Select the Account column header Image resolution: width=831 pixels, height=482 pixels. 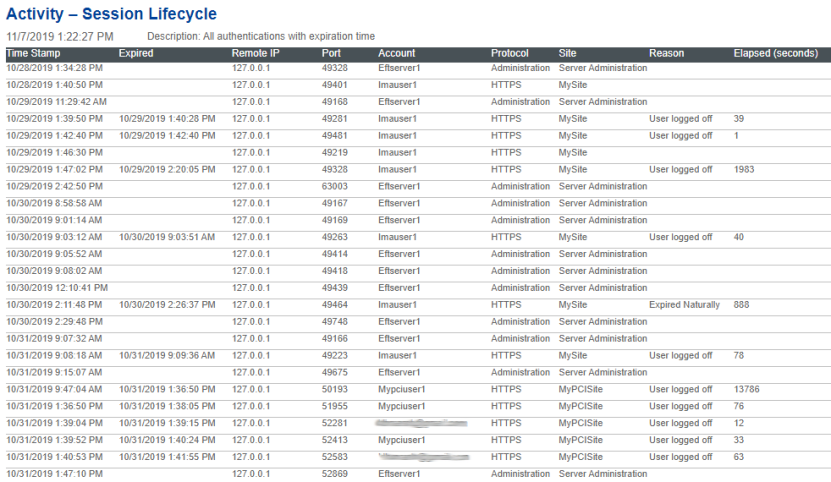pyautogui.click(x=397, y=53)
